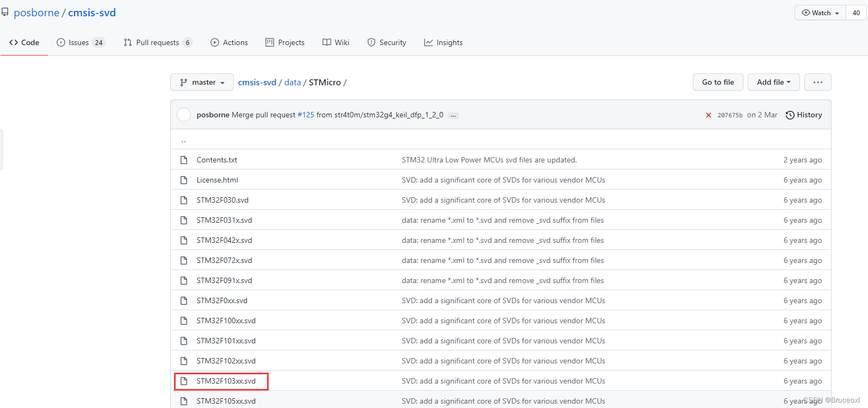Open the Projects tab

pyautogui.click(x=285, y=42)
